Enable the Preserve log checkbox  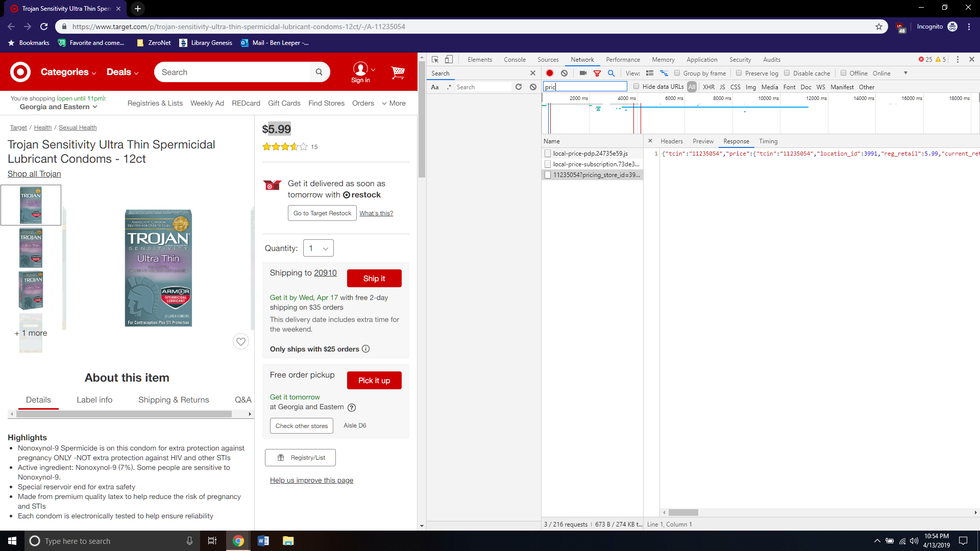click(x=739, y=73)
